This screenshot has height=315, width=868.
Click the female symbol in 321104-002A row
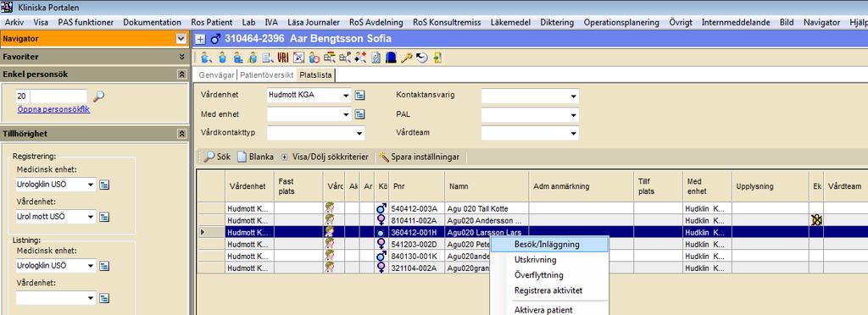click(381, 268)
